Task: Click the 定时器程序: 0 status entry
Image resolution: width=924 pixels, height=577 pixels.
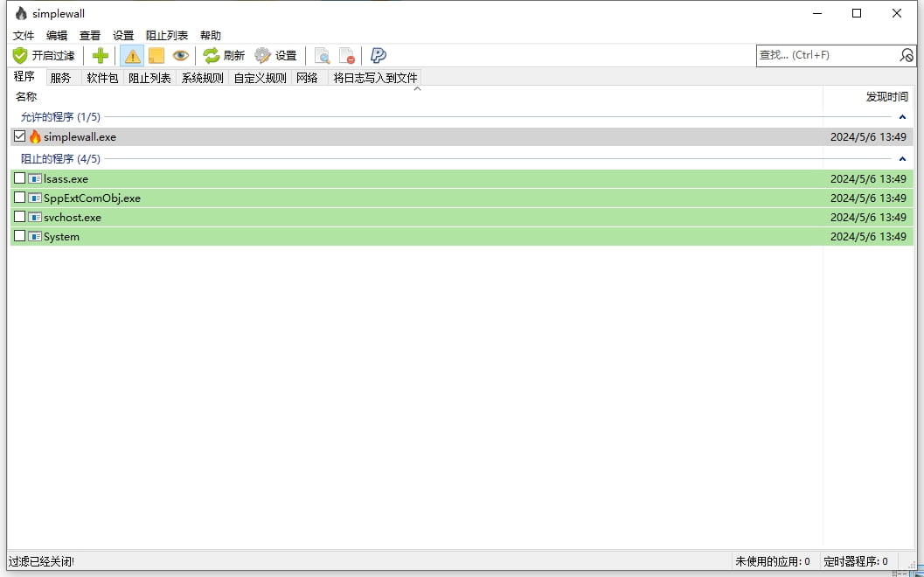Action: click(856, 561)
